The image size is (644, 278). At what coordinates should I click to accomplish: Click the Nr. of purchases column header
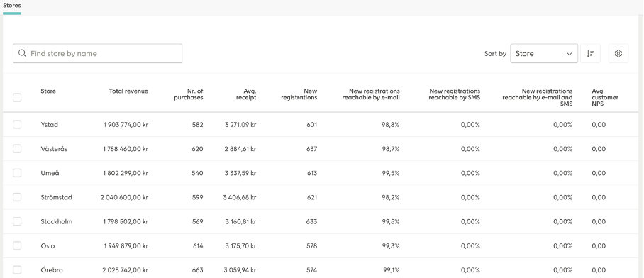(189, 94)
